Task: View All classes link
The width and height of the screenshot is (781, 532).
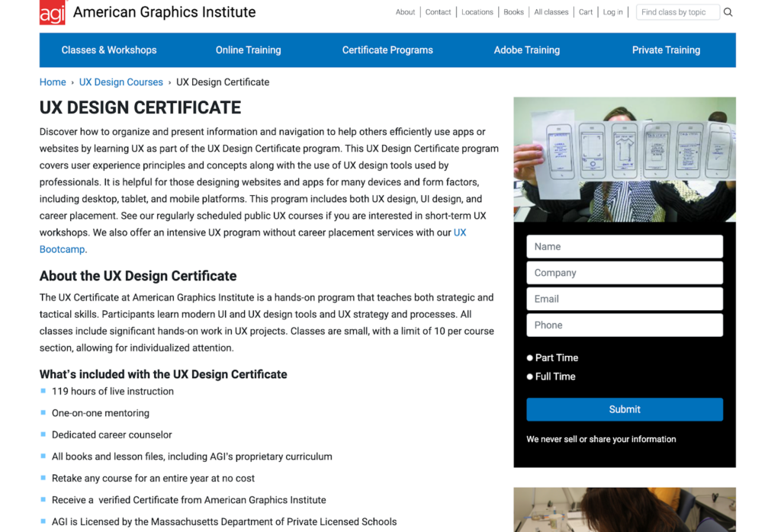Action: click(551, 12)
